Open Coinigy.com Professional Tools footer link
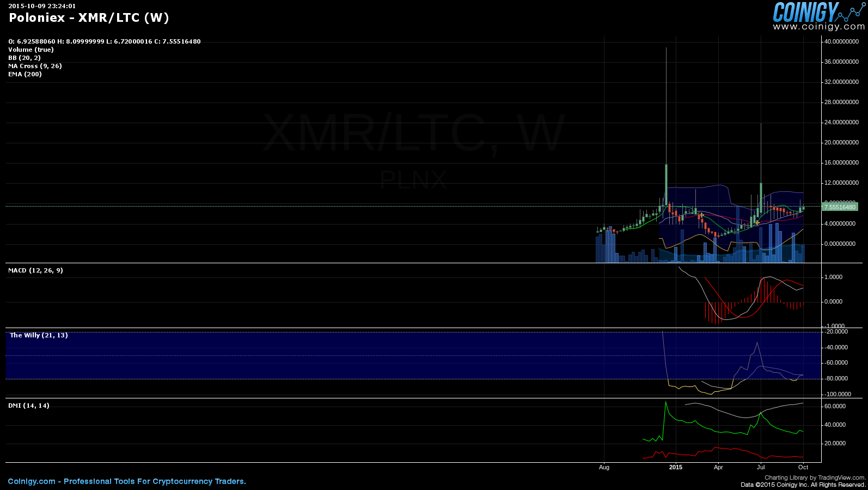 click(127, 481)
